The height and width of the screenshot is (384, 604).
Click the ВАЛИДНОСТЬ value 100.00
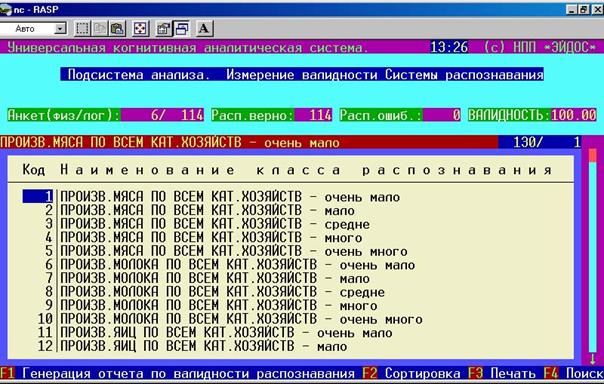tap(574, 115)
